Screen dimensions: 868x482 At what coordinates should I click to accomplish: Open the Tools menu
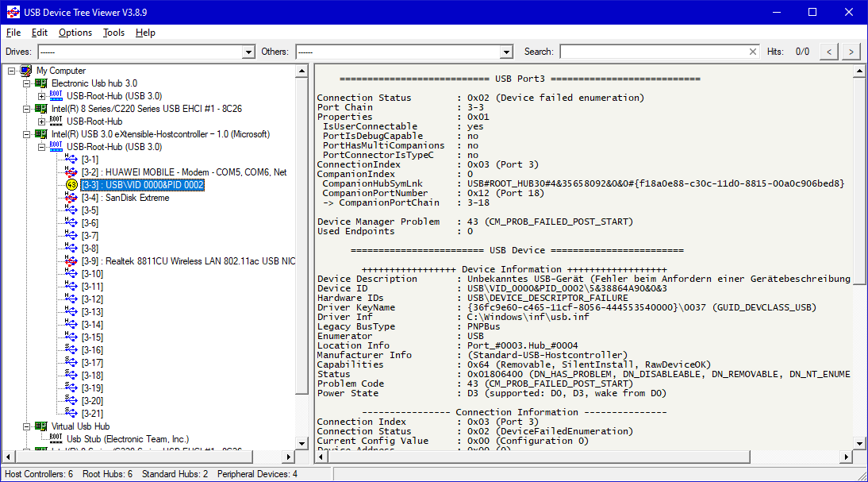click(113, 33)
